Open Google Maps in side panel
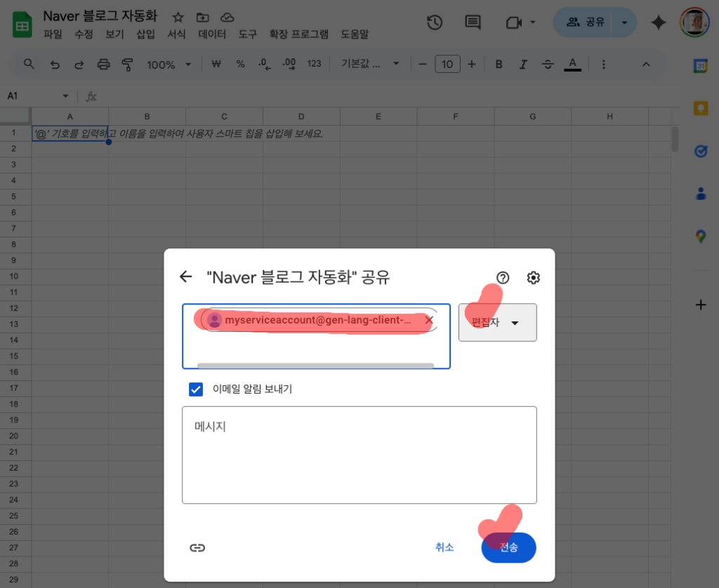 point(700,236)
